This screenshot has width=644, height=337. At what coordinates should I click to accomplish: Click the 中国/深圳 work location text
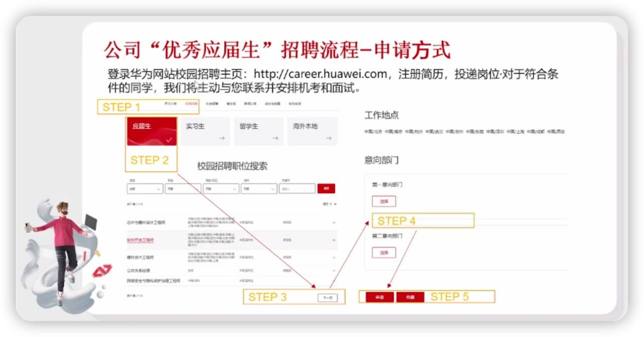pyautogui.click(x=495, y=132)
